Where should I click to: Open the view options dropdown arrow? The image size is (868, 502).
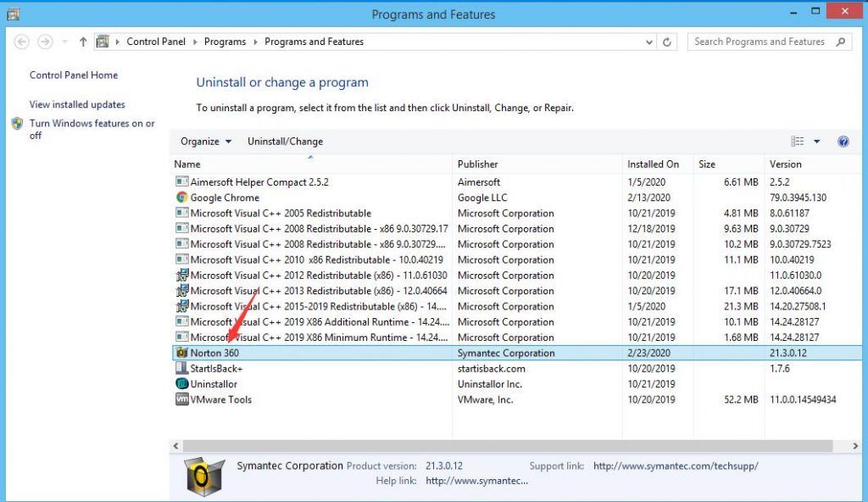[x=816, y=142]
